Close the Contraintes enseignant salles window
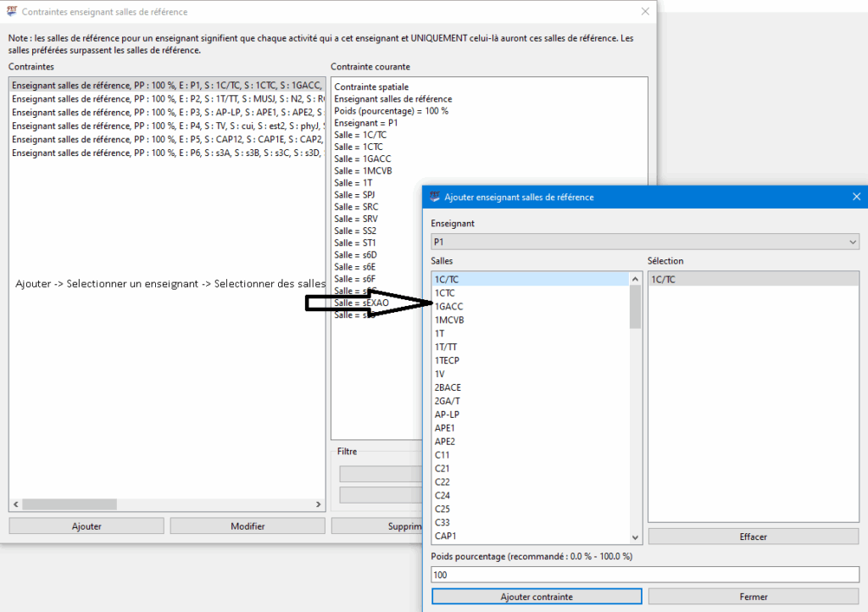The image size is (868, 612). pos(645,12)
